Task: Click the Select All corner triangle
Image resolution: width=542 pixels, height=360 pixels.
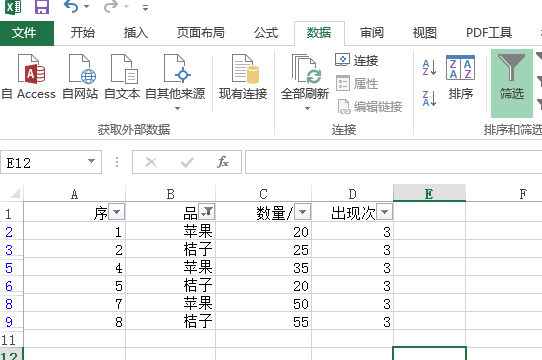Action: [14, 194]
